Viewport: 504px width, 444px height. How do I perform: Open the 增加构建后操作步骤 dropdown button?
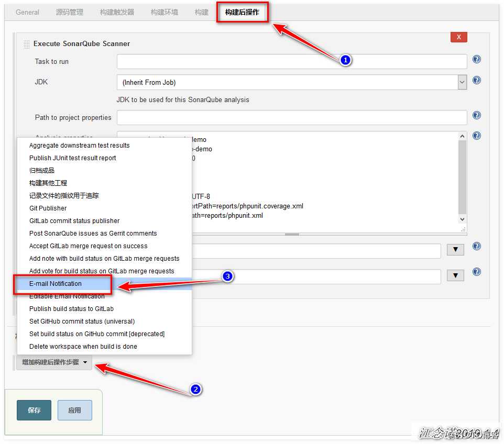(54, 362)
